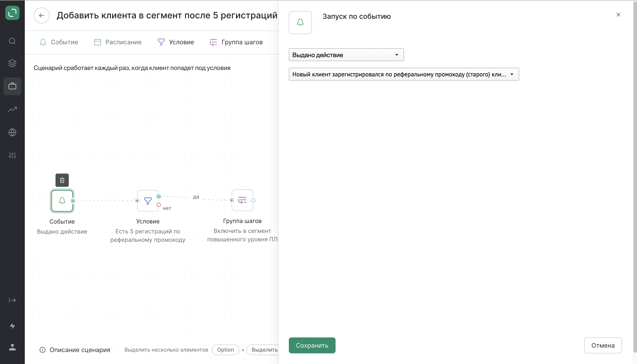Click the input connector of Условие node

click(x=137, y=201)
